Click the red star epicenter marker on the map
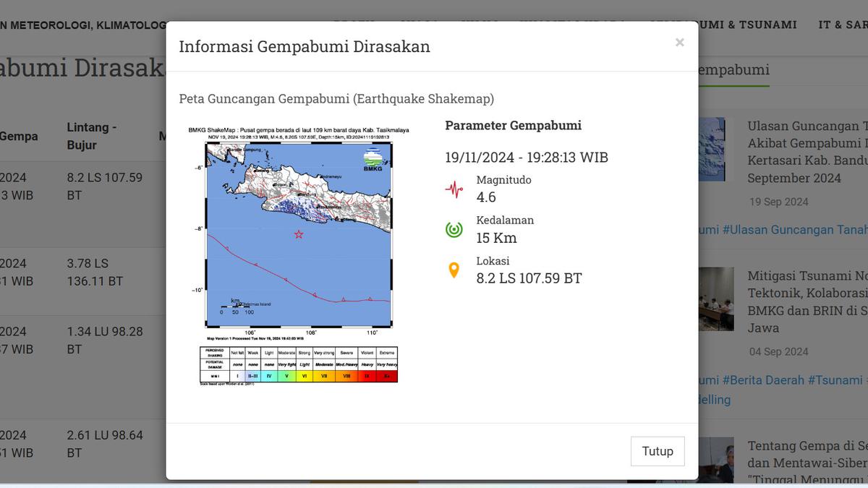Image resolution: width=868 pixels, height=488 pixels. pyautogui.click(x=299, y=234)
